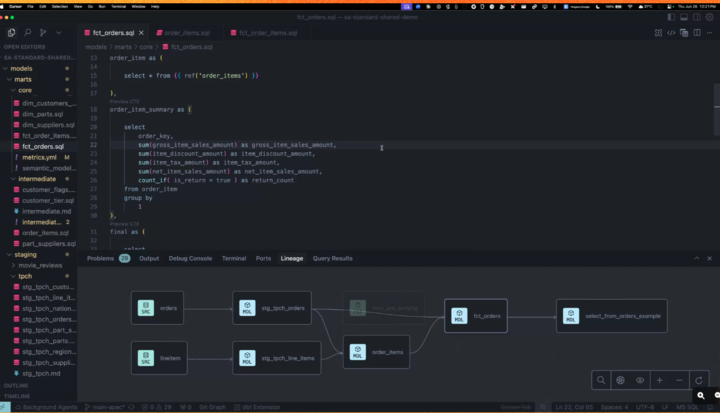The height and width of the screenshot is (413, 720).
Task: Close the fct_orders.sql editor tab
Action: 141,33
